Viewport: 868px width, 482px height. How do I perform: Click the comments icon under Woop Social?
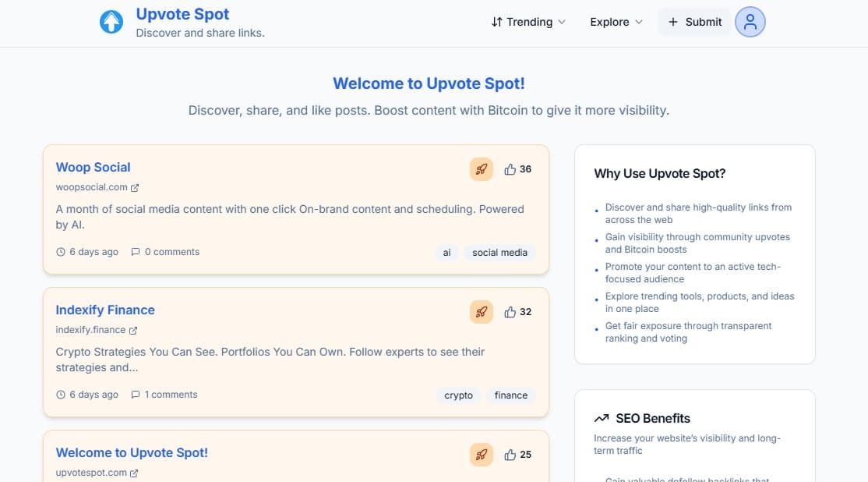[135, 251]
